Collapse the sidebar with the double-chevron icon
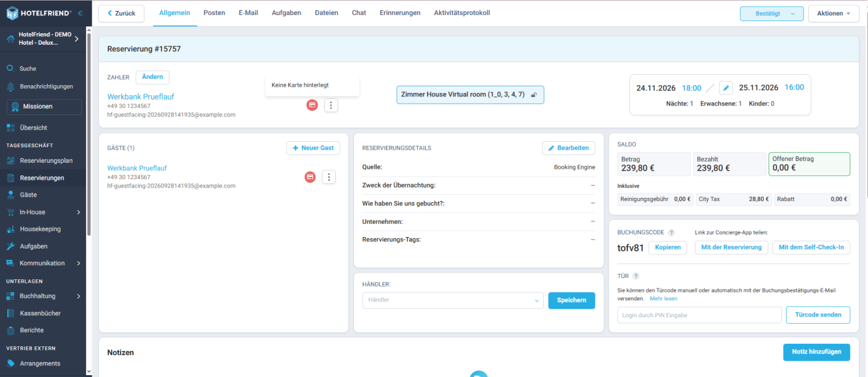 click(x=80, y=13)
